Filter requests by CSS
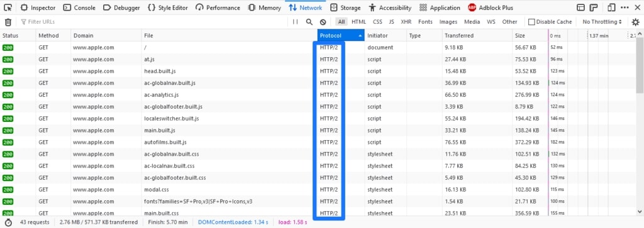The image size is (644, 228). tap(377, 22)
